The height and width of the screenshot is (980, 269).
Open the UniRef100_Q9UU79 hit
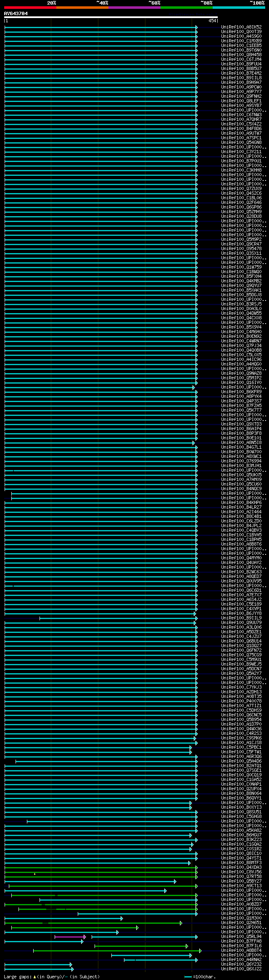(x=241, y=623)
